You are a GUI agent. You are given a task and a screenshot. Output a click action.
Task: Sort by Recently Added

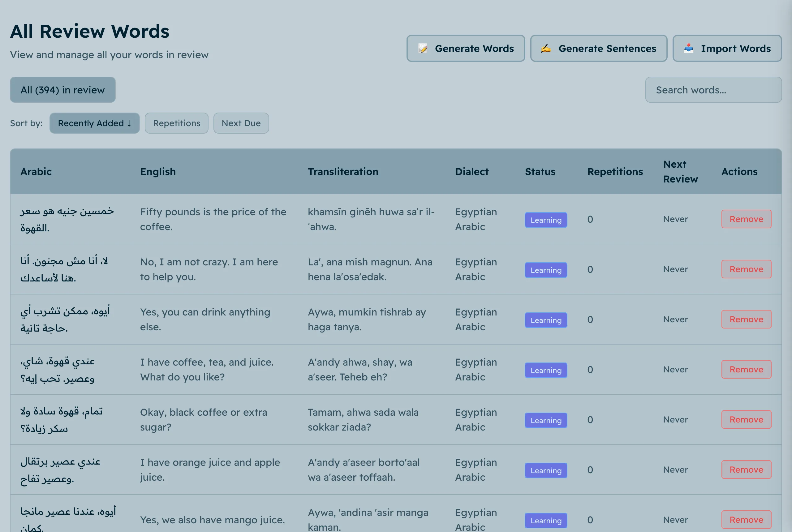coord(95,123)
